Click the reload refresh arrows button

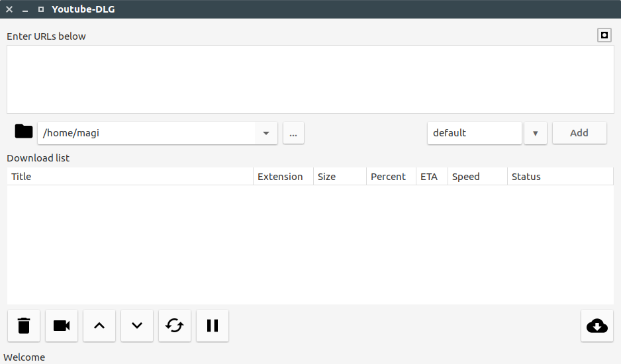[175, 326]
